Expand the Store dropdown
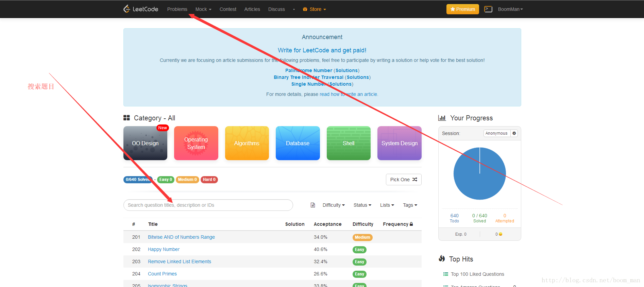This screenshot has height=287, width=644. [315, 9]
